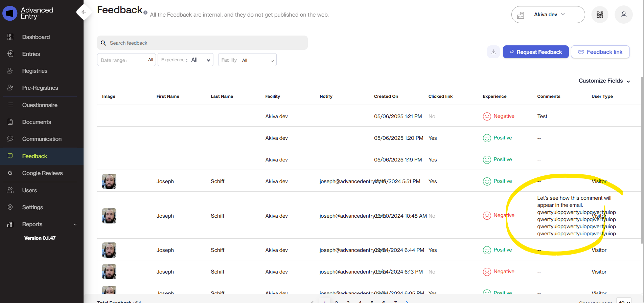Click the Feedback link button
This screenshot has width=644, height=303.
coord(600,52)
